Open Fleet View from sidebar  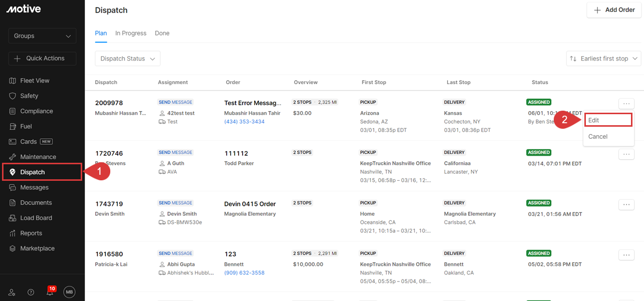coord(35,81)
